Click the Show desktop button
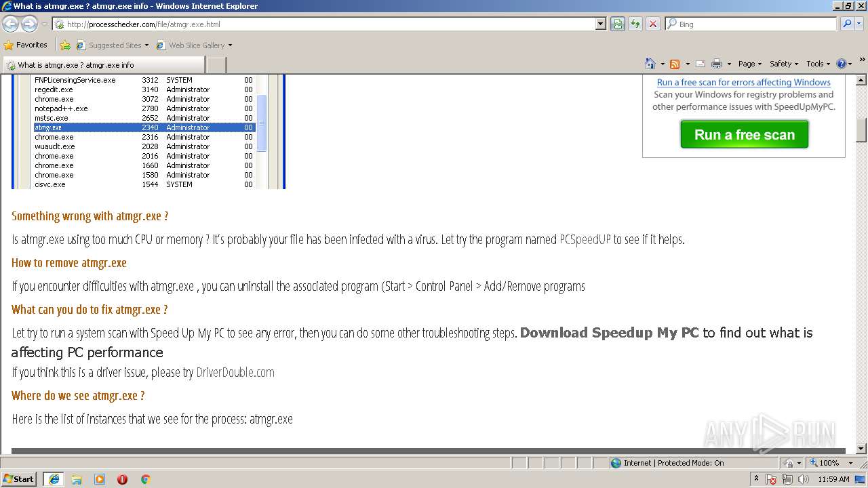Viewport: 868px width, 488px height. pyautogui.click(x=861, y=479)
